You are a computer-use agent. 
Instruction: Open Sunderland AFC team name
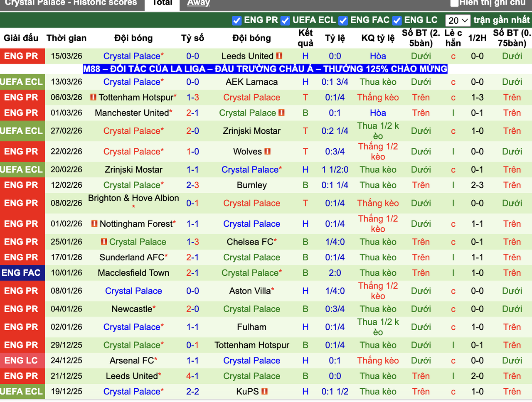tap(132, 257)
